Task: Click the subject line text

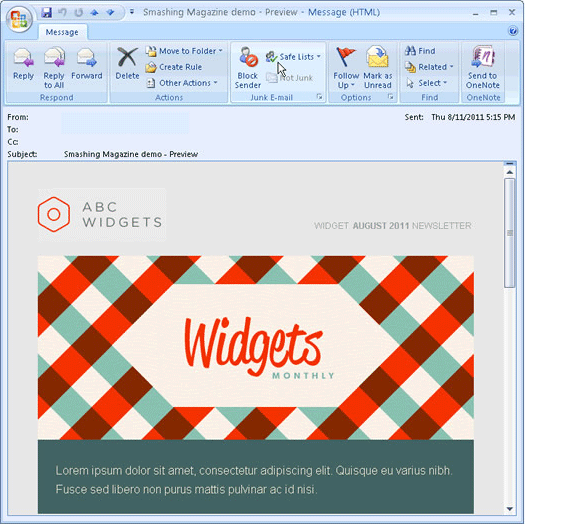Action: click(131, 154)
